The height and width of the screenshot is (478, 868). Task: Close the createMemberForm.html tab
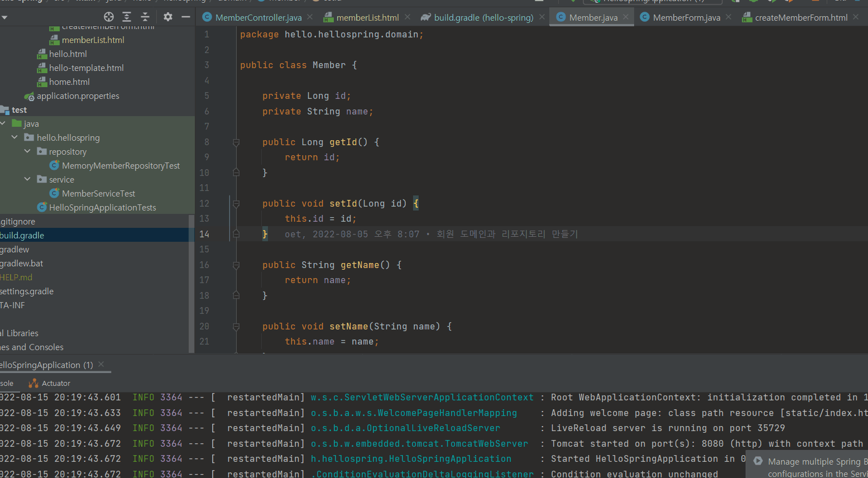856,17
